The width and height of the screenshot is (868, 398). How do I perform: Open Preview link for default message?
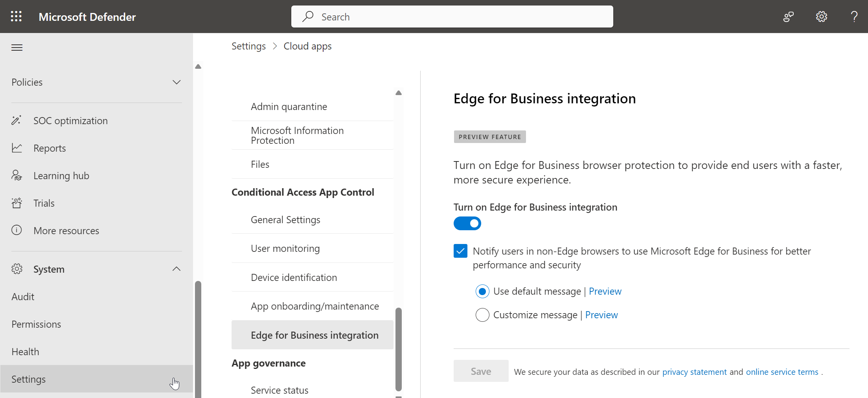click(x=605, y=292)
